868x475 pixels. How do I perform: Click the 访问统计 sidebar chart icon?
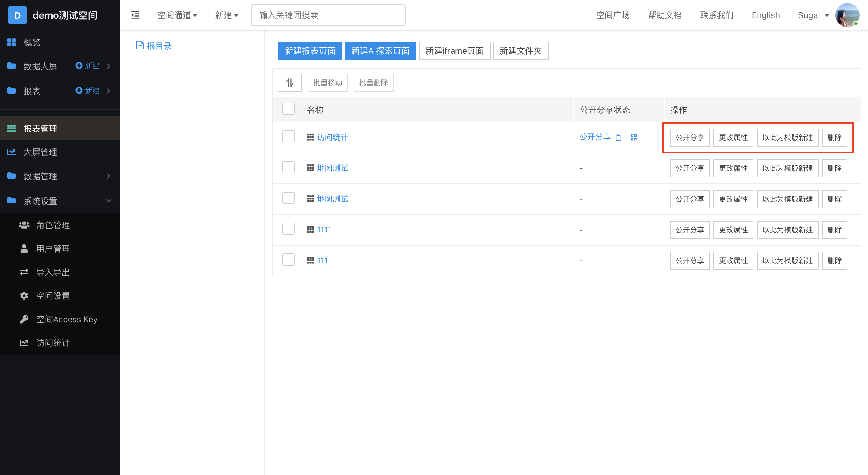coord(24,343)
